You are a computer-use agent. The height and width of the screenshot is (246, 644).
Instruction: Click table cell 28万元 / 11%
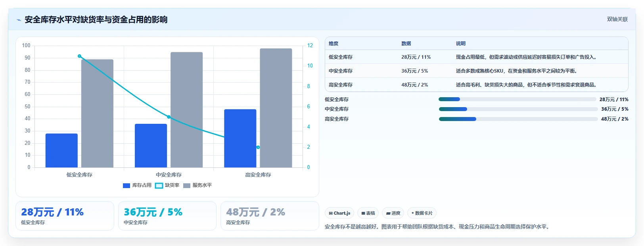click(x=416, y=57)
